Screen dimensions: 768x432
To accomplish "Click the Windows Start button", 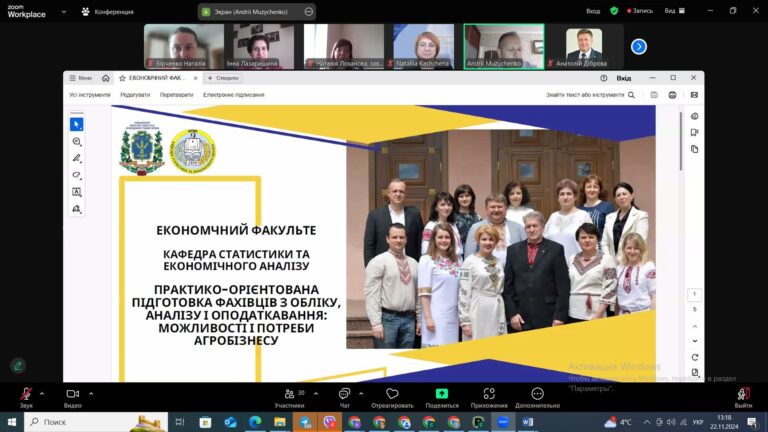I will tap(11, 422).
